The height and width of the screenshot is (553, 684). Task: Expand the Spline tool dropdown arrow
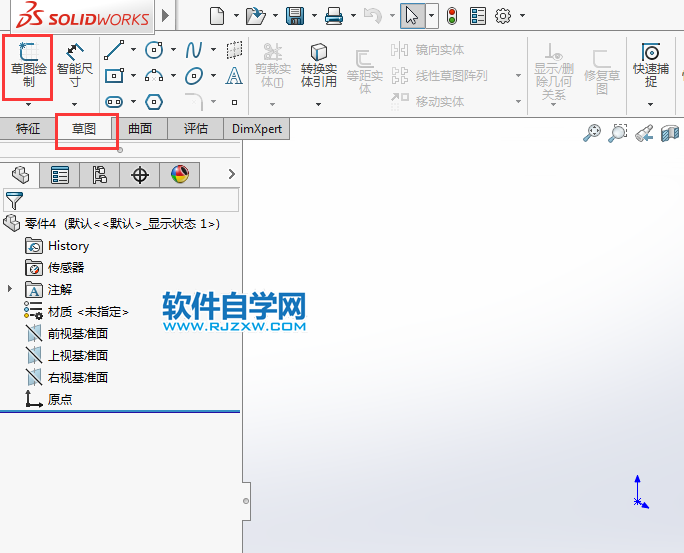click(213, 50)
